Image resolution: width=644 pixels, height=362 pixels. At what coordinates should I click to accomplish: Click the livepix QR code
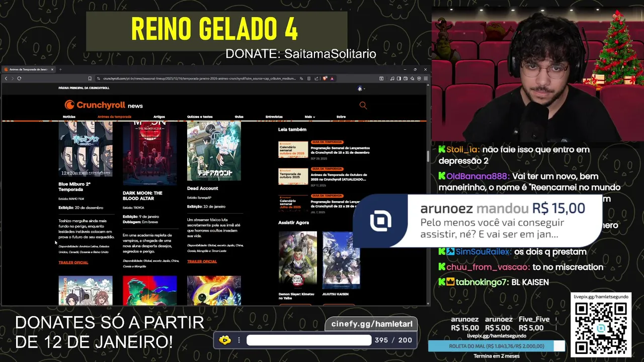[601, 328]
